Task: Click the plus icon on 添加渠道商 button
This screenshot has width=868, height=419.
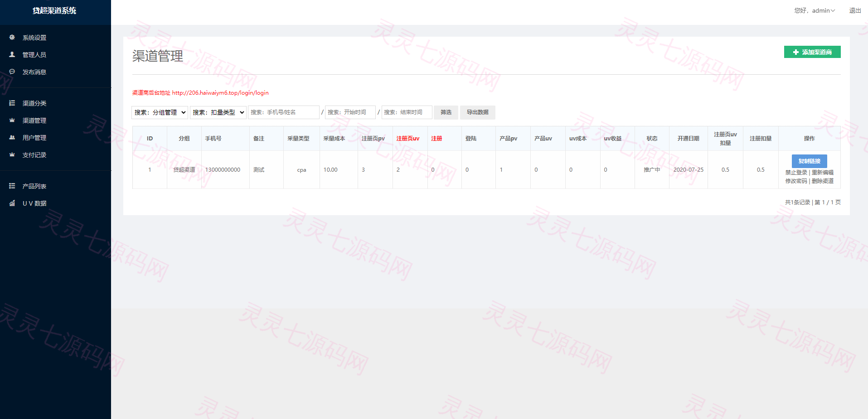Action: click(796, 52)
